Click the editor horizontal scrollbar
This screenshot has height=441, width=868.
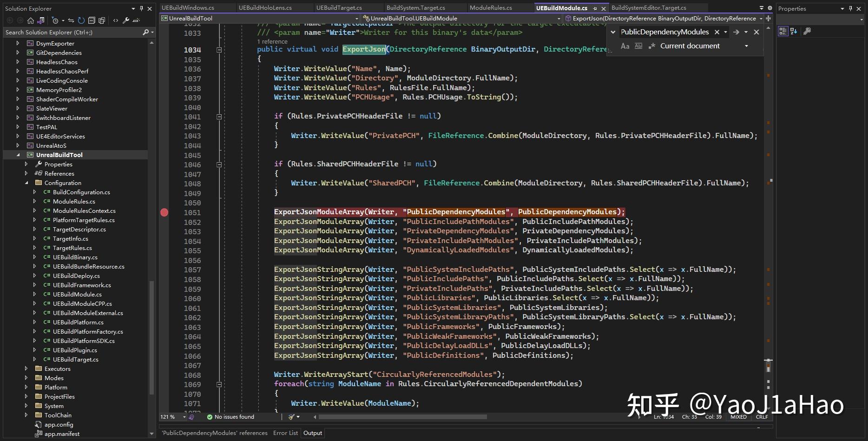point(402,417)
